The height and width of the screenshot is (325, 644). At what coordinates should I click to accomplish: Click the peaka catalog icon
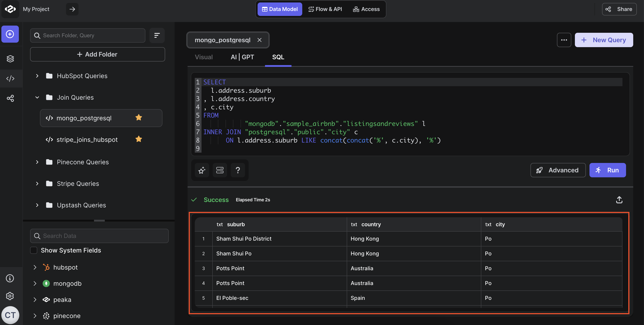coord(46,299)
